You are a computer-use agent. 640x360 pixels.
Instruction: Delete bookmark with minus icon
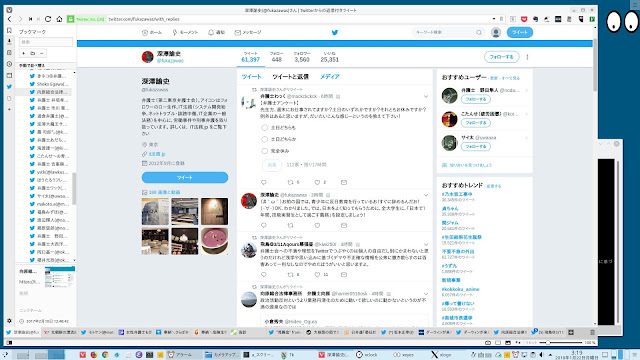point(41,53)
